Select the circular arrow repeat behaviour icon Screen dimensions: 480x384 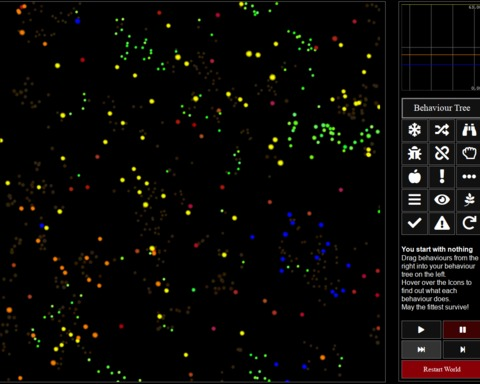pyautogui.click(x=469, y=223)
